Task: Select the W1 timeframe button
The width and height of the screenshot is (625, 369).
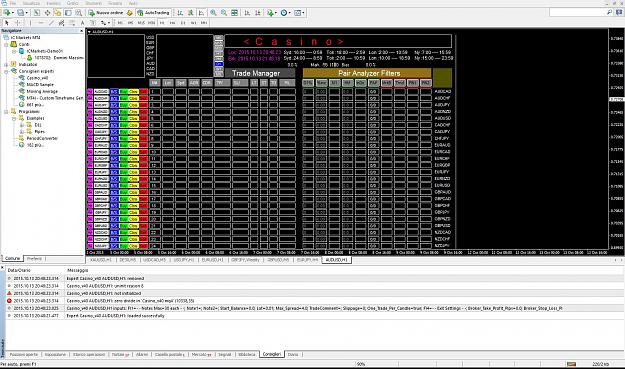Action: tap(193, 23)
